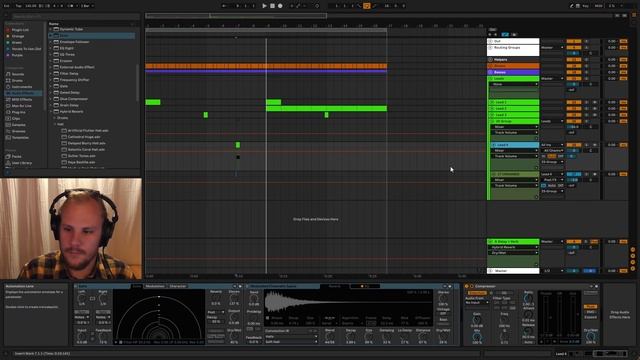Image resolution: width=640 pixels, height=360 pixels.
Task: Open the Hybrid Reverb EQ tab
Action: click(364, 287)
